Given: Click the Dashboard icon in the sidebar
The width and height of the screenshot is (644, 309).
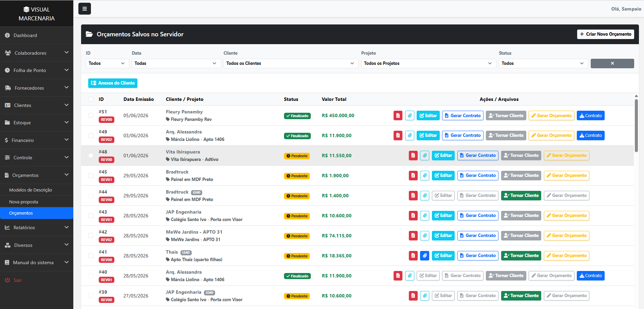Looking at the screenshot, I should tap(7, 35).
